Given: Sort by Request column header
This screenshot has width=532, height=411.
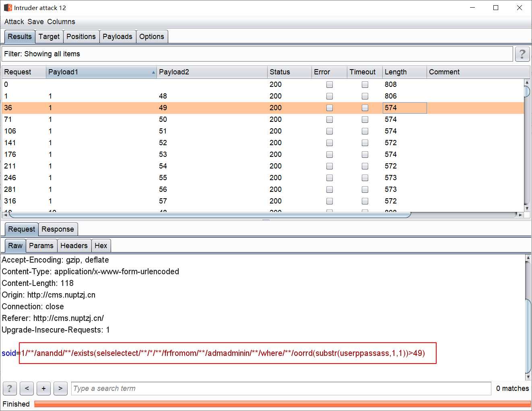Looking at the screenshot, I should 24,72.
